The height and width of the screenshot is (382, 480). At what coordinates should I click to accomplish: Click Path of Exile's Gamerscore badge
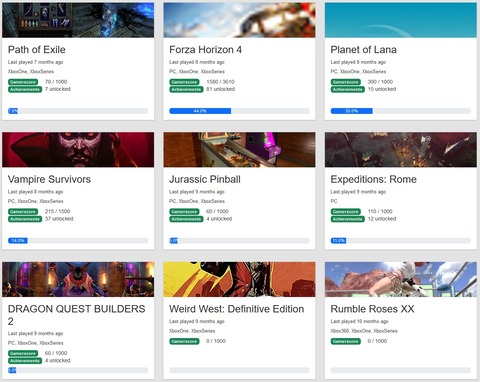(23, 82)
